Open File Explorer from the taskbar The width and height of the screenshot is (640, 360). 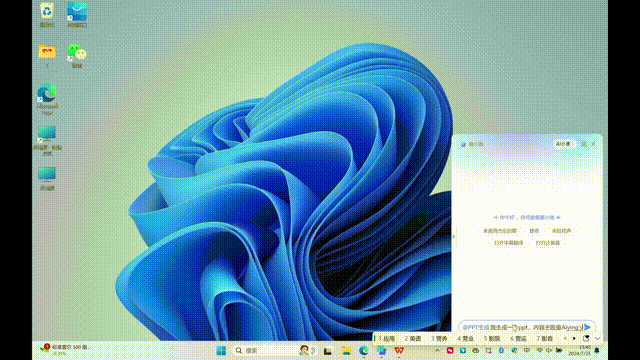tap(346, 351)
